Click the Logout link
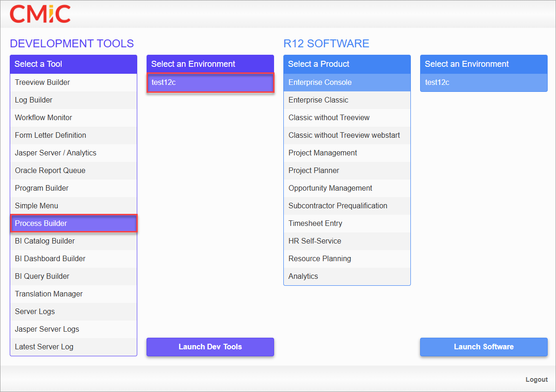The height and width of the screenshot is (392, 556). point(537,379)
